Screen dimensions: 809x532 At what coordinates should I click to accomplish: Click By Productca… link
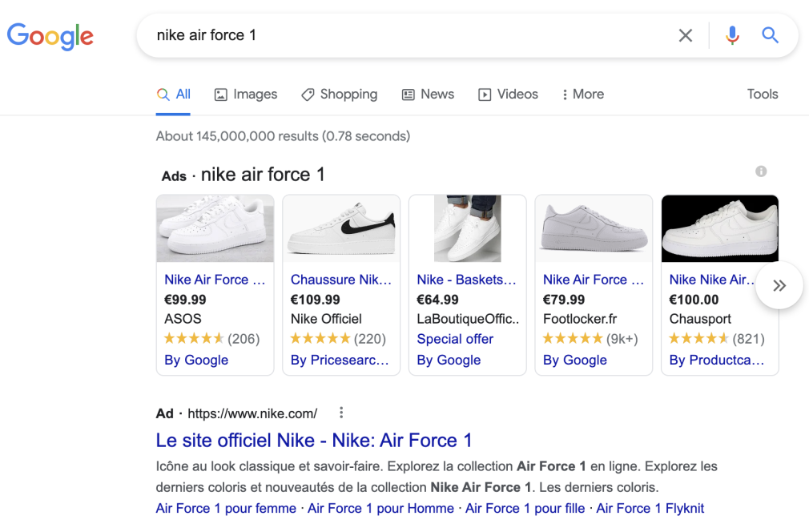(x=717, y=361)
